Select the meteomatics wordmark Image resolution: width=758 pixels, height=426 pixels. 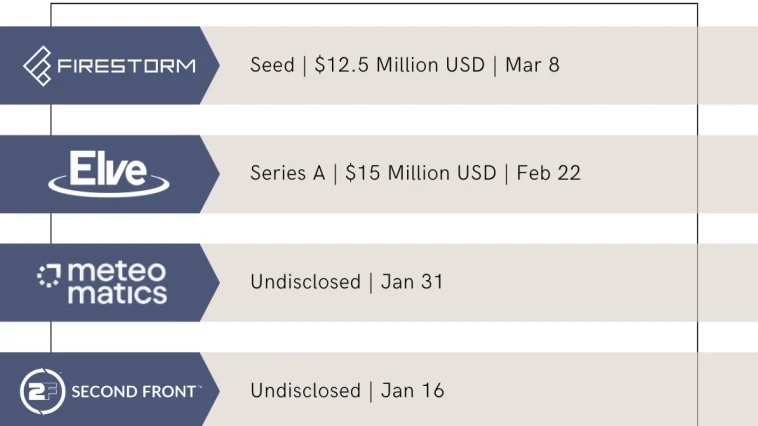pos(117,283)
